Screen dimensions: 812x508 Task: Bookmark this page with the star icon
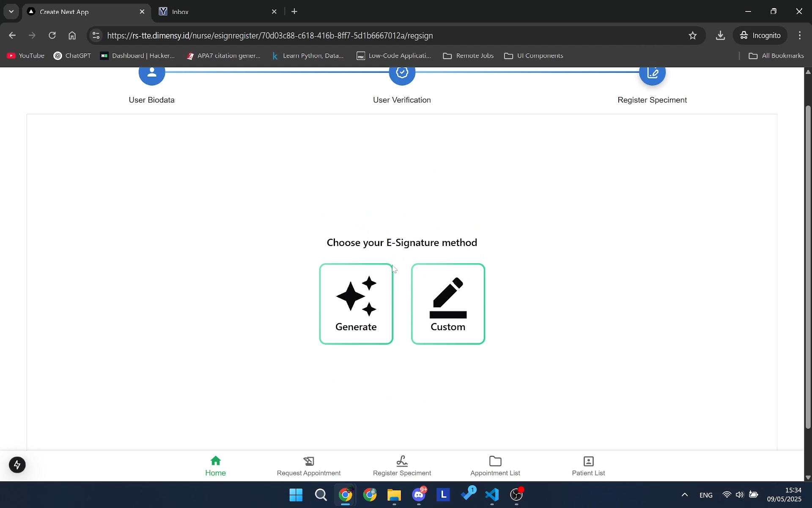pyautogui.click(x=692, y=36)
